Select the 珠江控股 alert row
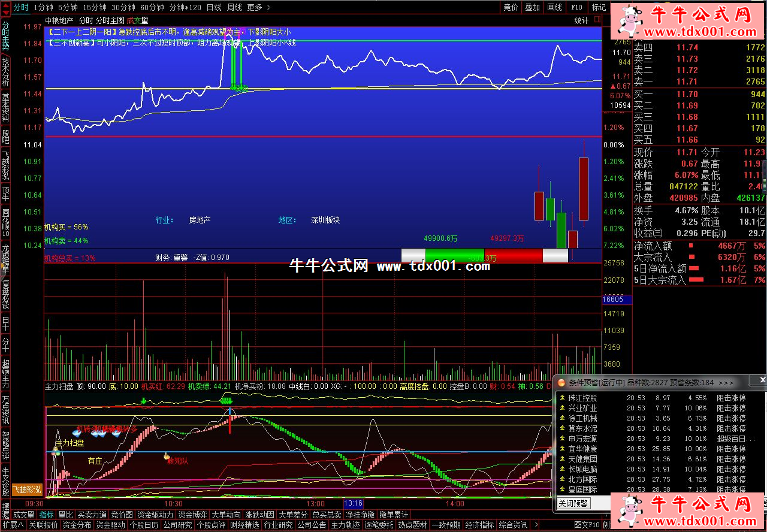The height and width of the screenshot is (532, 767). pyautogui.click(x=660, y=398)
